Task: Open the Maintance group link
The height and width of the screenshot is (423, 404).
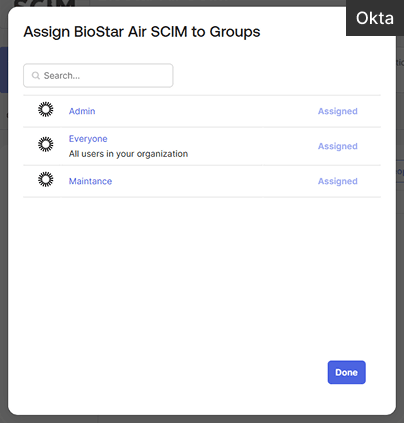Action: coord(90,181)
